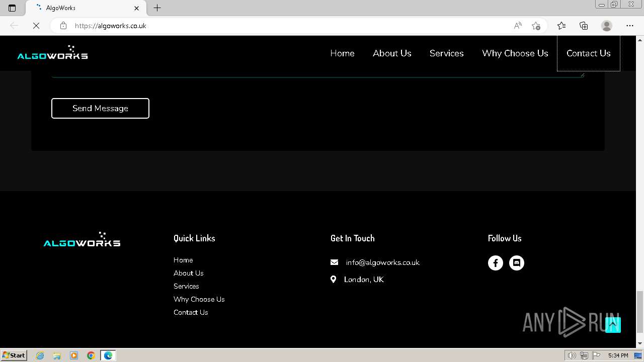Open Read Aloud in address bar

click(x=518, y=26)
